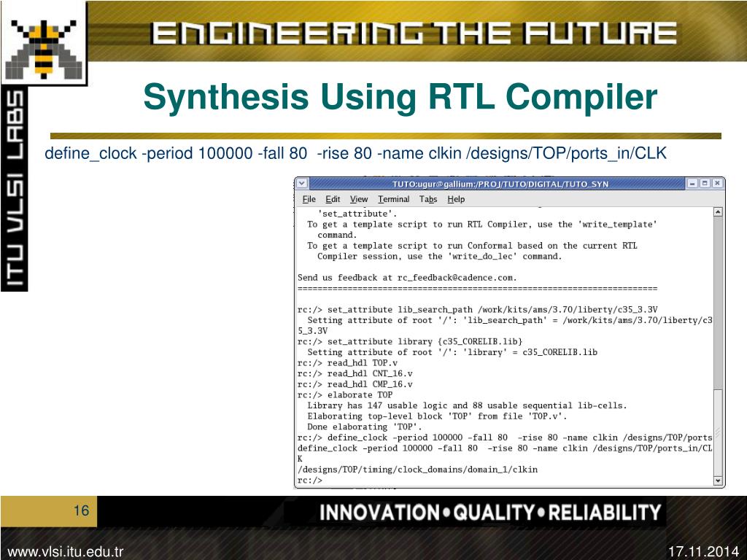Click "Done elaborating 'TOP'" line
This screenshot has width=747, height=560.
(x=365, y=427)
